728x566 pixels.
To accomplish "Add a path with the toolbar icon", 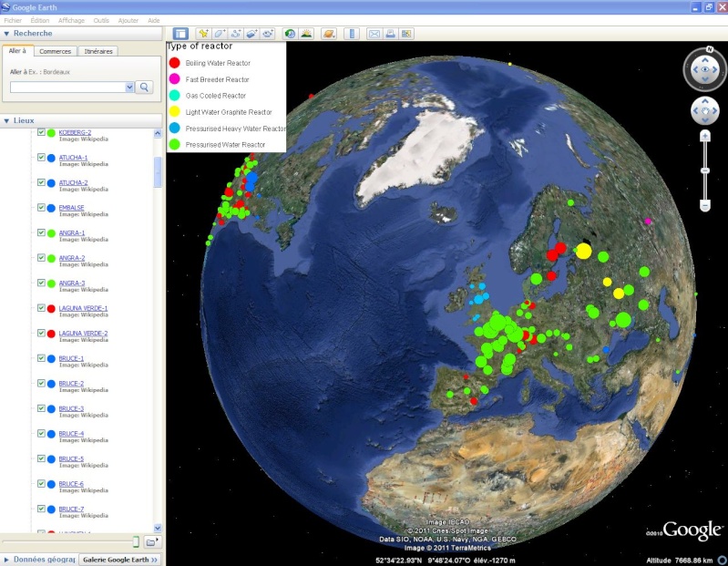I will 236,34.
